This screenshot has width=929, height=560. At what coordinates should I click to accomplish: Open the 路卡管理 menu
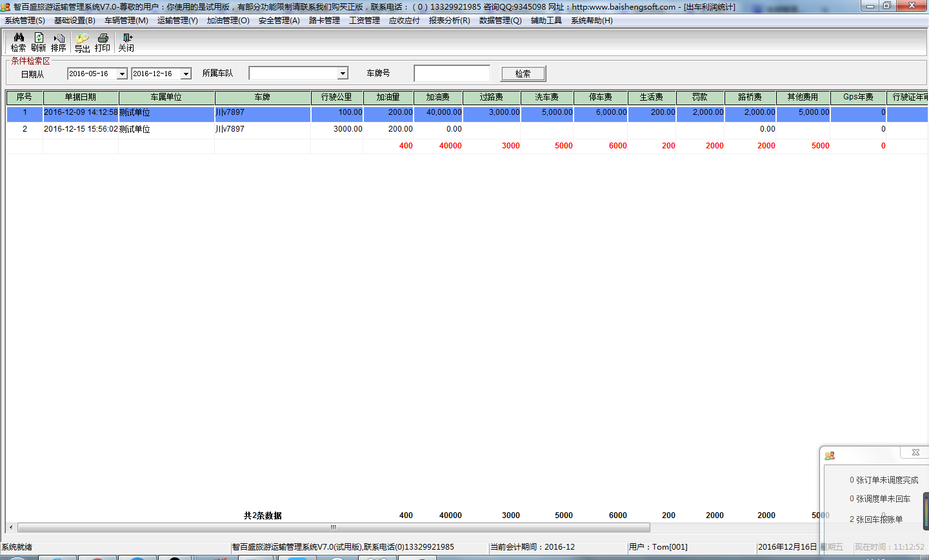click(x=325, y=21)
